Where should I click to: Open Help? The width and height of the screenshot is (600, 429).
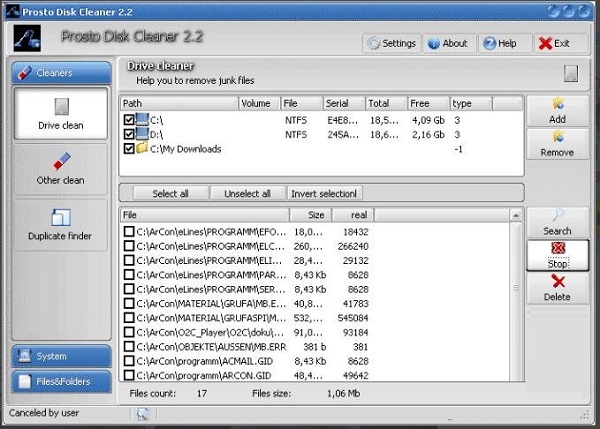505,43
